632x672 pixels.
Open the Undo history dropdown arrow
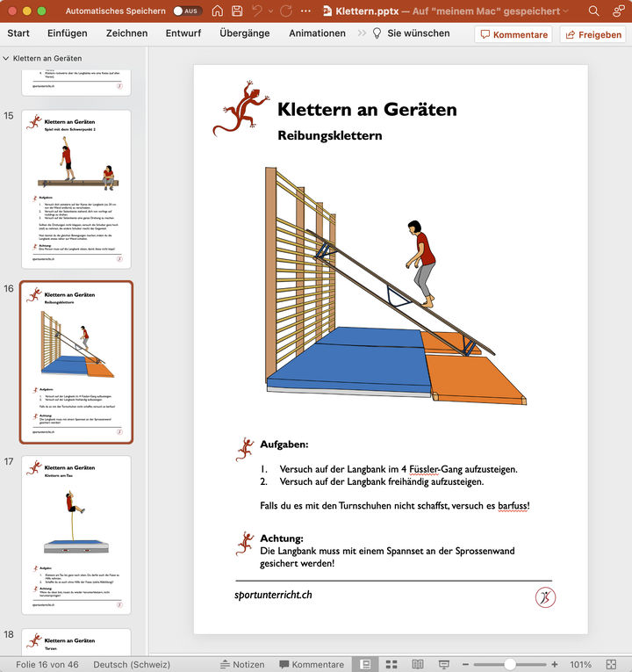[270, 11]
